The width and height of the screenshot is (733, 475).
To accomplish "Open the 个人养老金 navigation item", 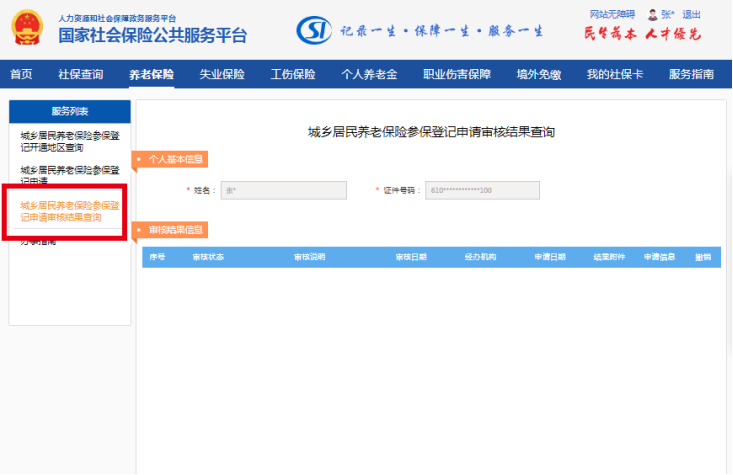I will tap(369, 75).
